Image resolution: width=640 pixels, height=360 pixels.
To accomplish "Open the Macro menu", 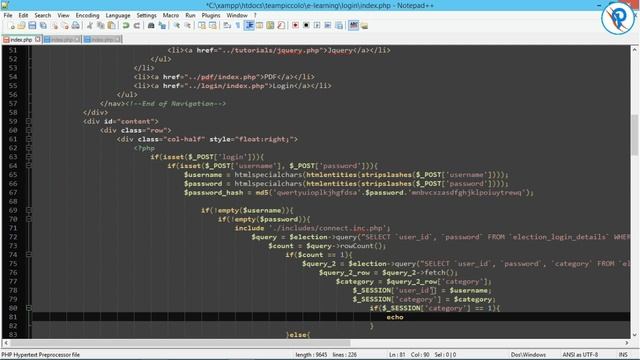I will 171,15.
